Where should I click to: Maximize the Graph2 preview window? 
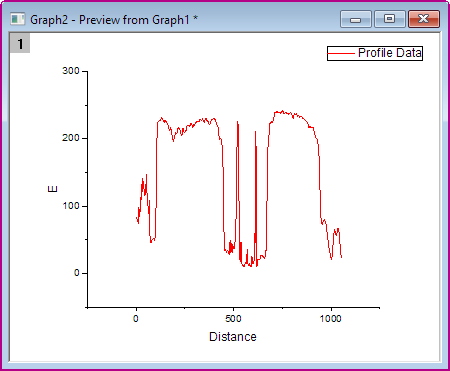(390, 19)
